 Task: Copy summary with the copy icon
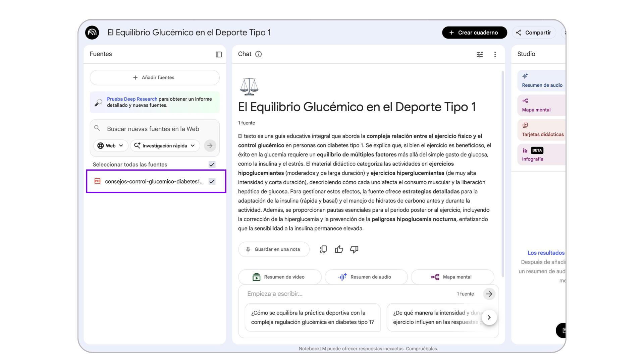[323, 249]
